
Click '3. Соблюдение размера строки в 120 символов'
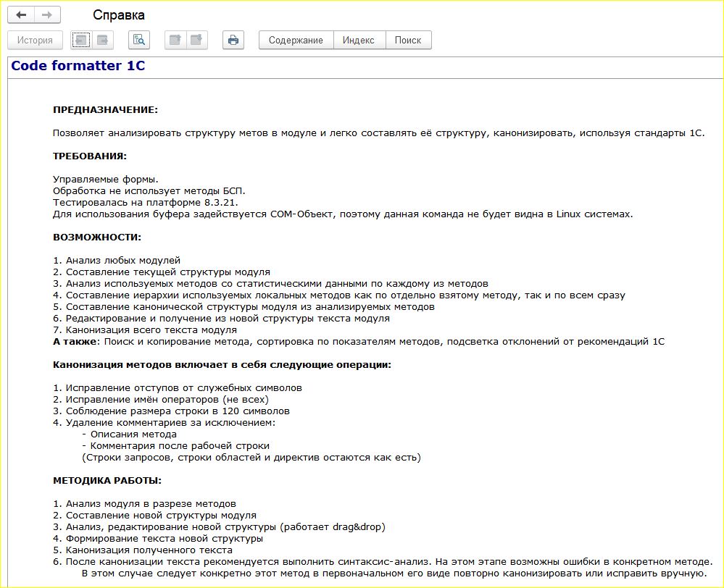(x=171, y=411)
